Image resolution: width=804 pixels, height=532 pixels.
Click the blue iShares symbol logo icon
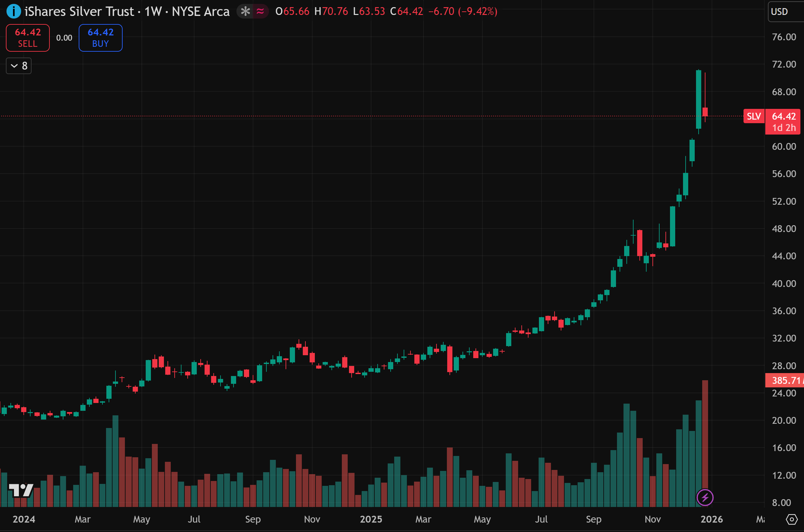coord(14,11)
